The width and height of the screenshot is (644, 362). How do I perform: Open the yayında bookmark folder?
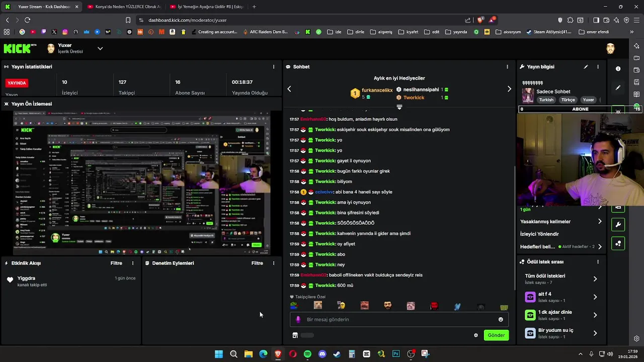456,32
